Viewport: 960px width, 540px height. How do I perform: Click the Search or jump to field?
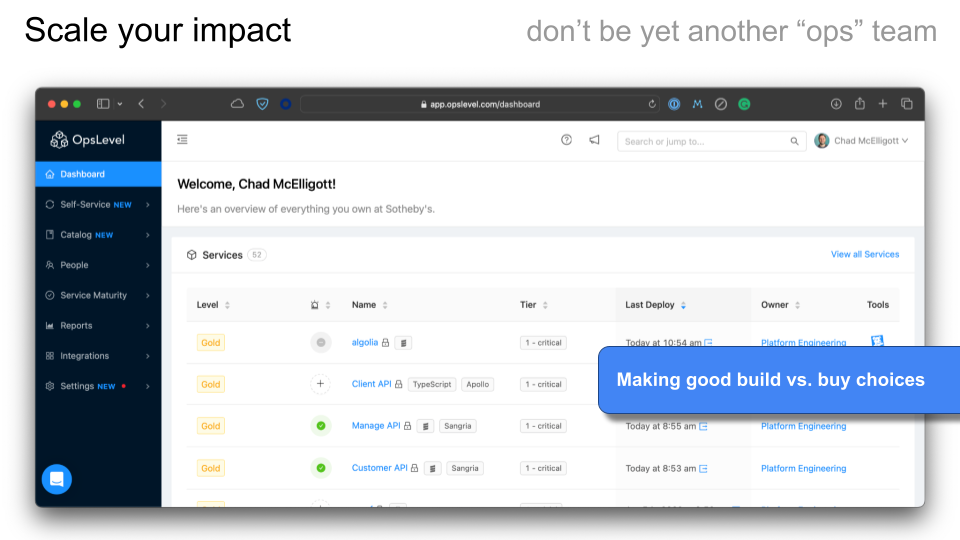coord(711,141)
